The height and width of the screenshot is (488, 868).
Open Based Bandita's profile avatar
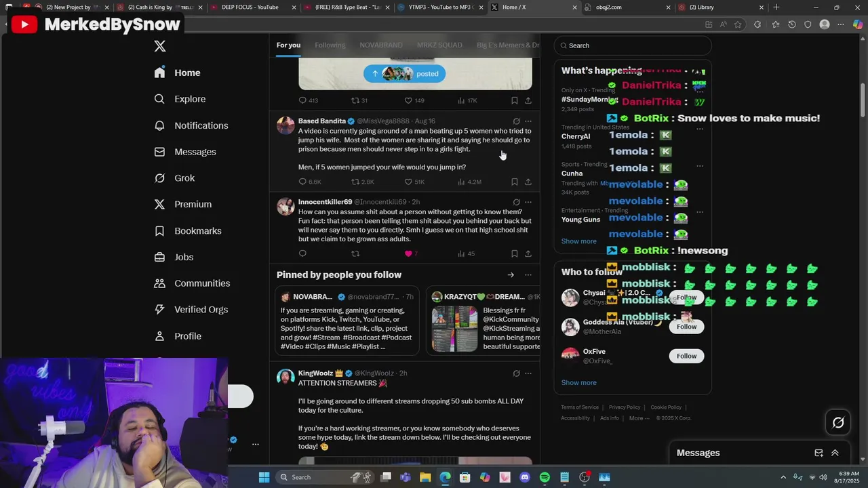[x=285, y=125]
